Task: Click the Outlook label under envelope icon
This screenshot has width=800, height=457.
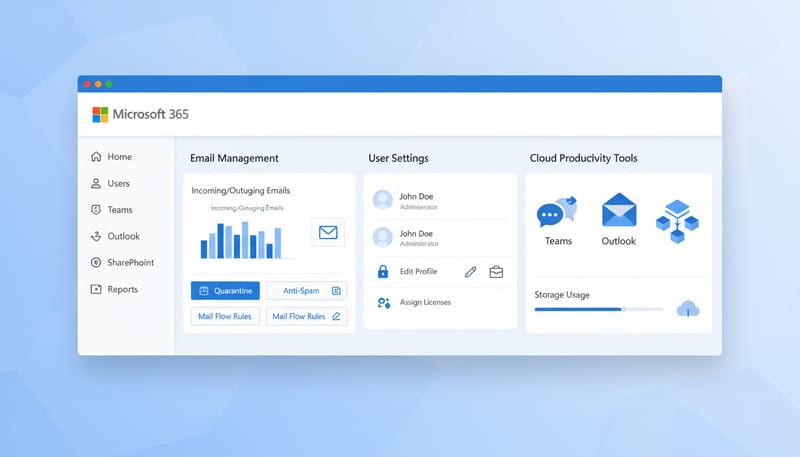Action: click(618, 241)
